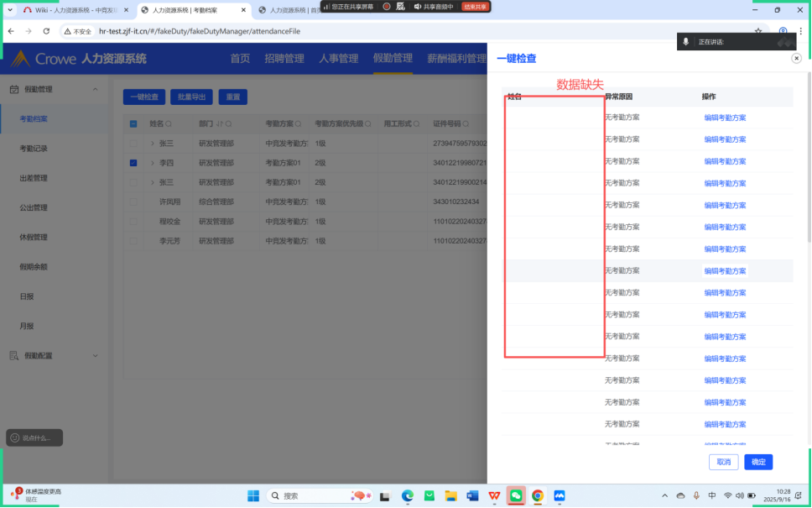Click 结束共享 to stop sharing
Viewport: 812px width, 508px height.
pyautogui.click(x=475, y=7)
